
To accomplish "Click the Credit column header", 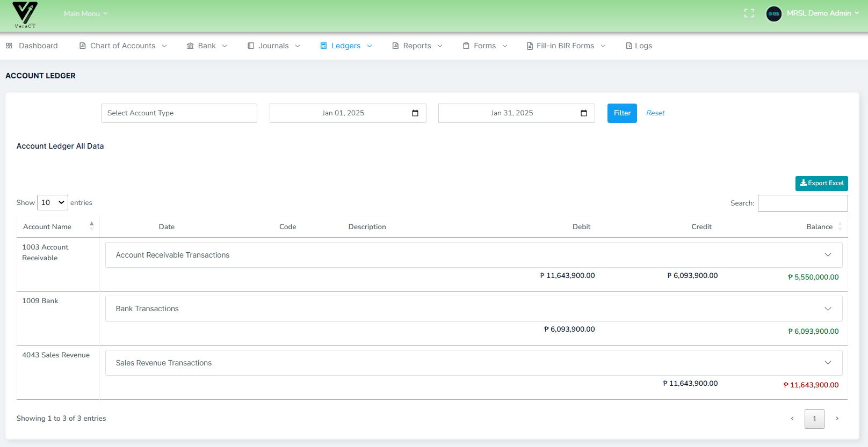I will coord(701,227).
